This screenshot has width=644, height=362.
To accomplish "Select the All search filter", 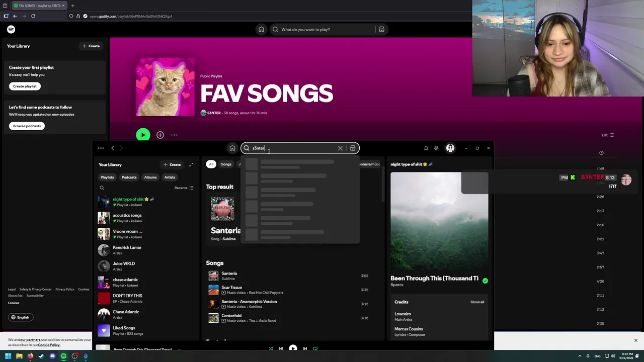I will (x=211, y=164).
